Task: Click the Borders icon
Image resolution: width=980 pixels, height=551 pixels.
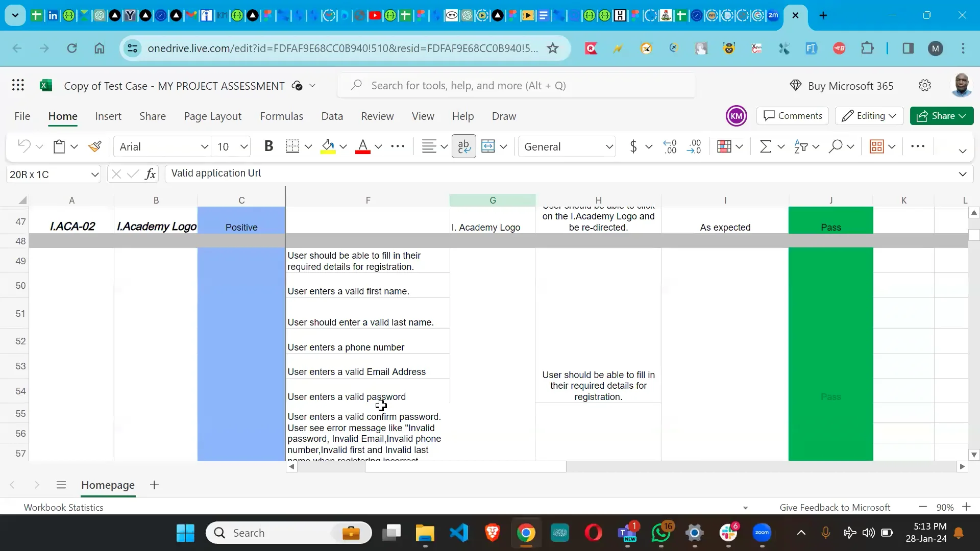Action: pyautogui.click(x=292, y=146)
